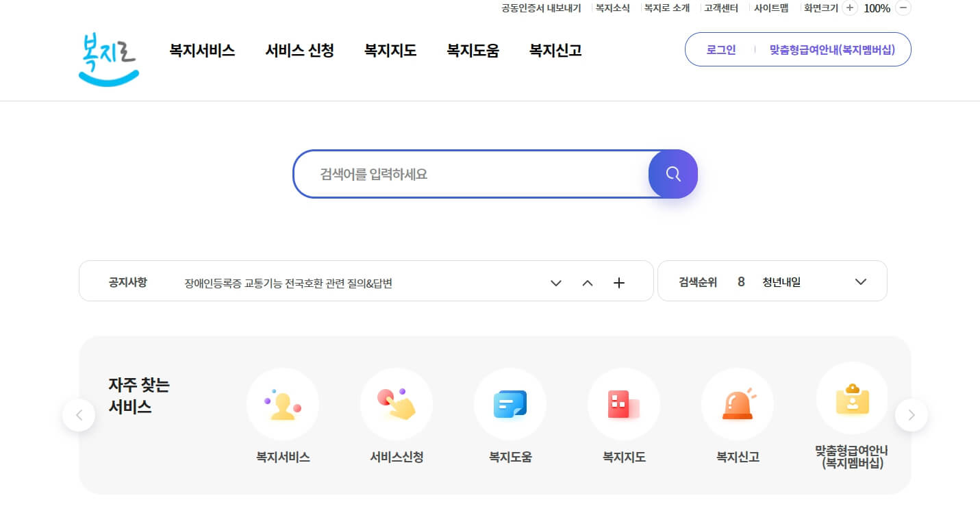Open the 복지지도 building icon

pos(624,404)
